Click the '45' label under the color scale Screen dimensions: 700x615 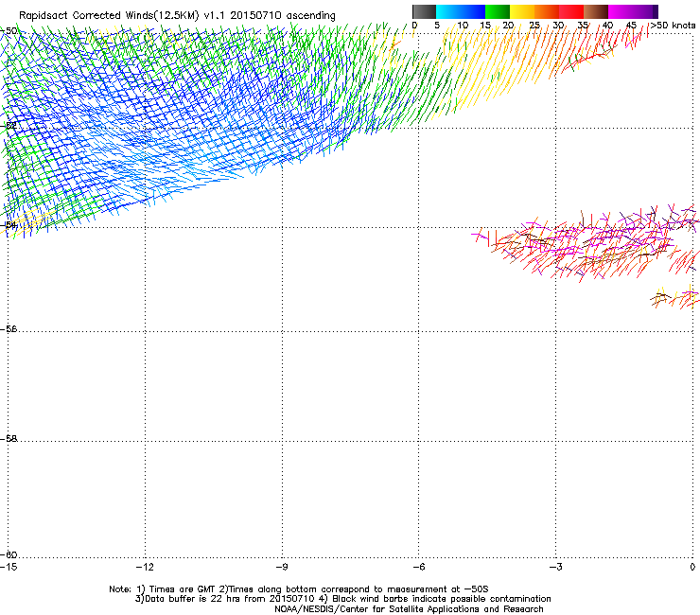click(631, 26)
